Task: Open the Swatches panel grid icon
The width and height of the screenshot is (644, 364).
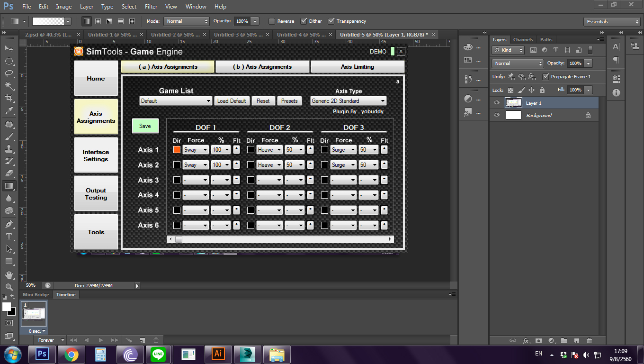Action: click(x=468, y=60)
